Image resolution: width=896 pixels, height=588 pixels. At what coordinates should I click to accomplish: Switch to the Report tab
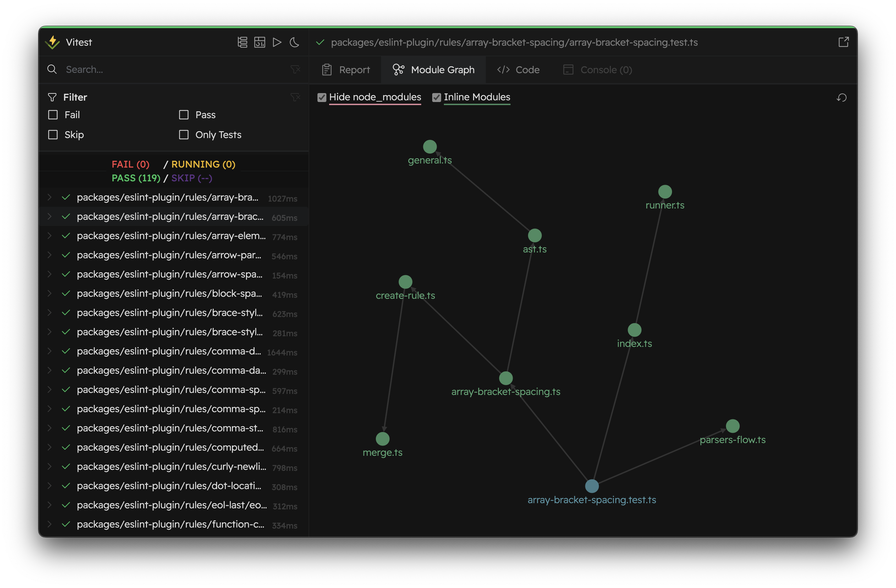pos(346,70)
